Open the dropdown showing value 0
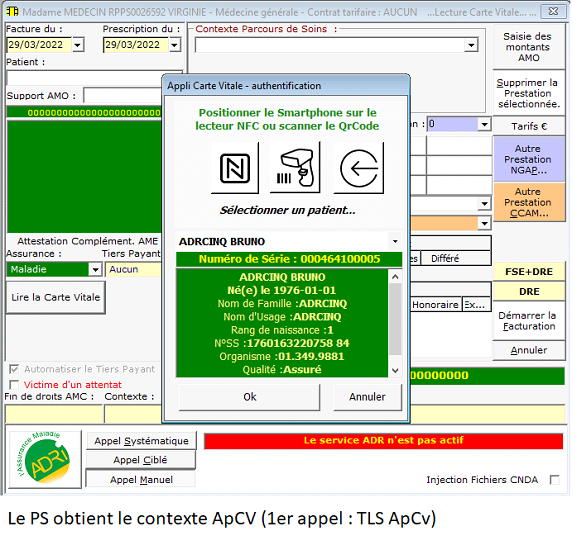Screen dimensions: 573x547 click(484, 124)
